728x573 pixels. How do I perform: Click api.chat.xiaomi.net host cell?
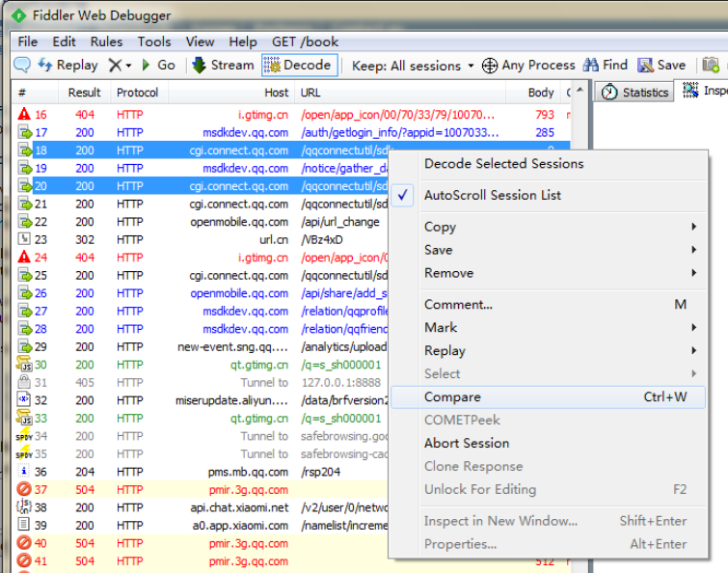tap(239, 507)
